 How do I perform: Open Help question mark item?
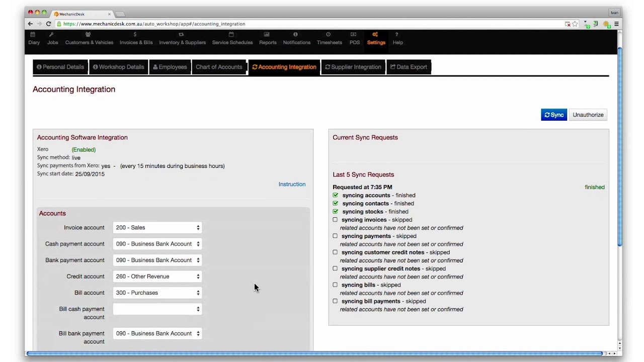397,39
